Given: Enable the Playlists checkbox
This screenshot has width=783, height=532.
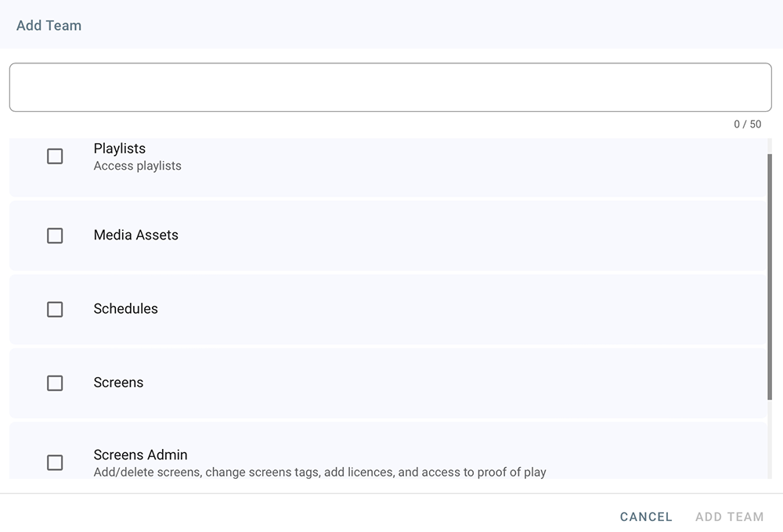Looking at the screenshot, I should point(55,156).
